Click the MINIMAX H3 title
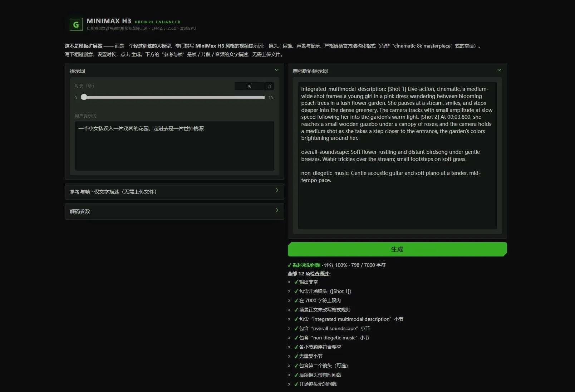 [109, 21]
